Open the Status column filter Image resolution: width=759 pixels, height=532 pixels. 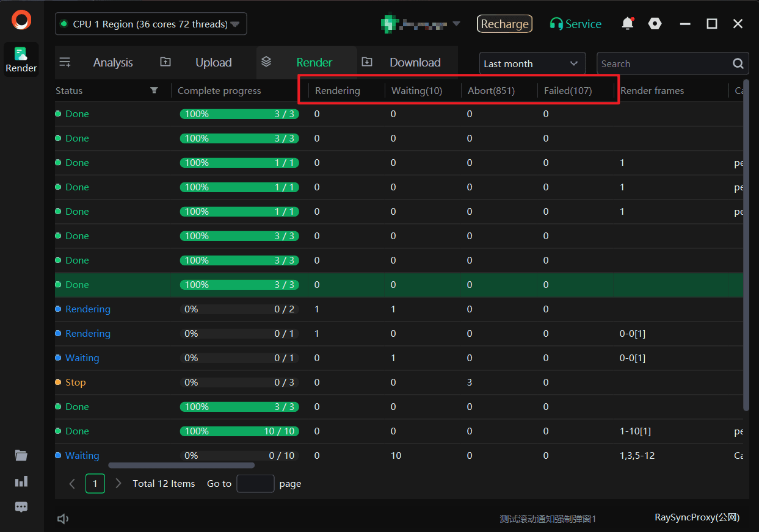tap(154, 90)
